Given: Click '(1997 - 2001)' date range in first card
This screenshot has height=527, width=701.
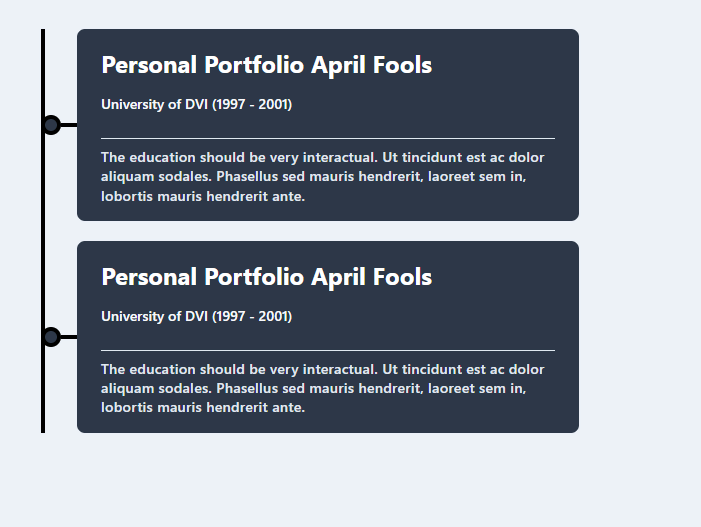Looking at the screenshot, I should (x=252, y=105).
